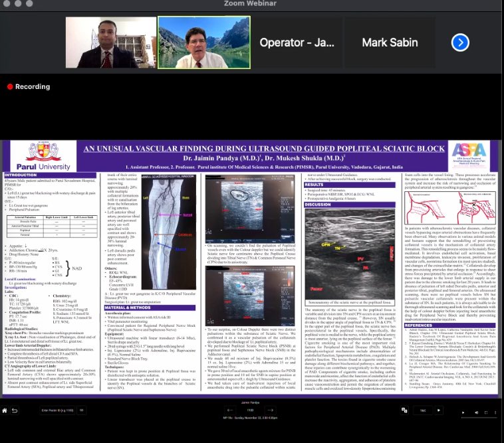Click the poster number 1100 field

point(250,410)
